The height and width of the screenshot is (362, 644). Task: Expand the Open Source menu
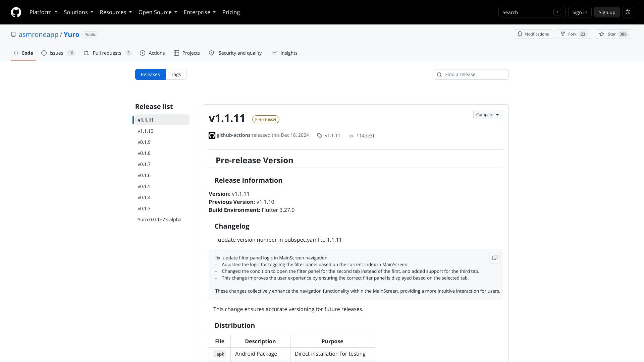158,12
